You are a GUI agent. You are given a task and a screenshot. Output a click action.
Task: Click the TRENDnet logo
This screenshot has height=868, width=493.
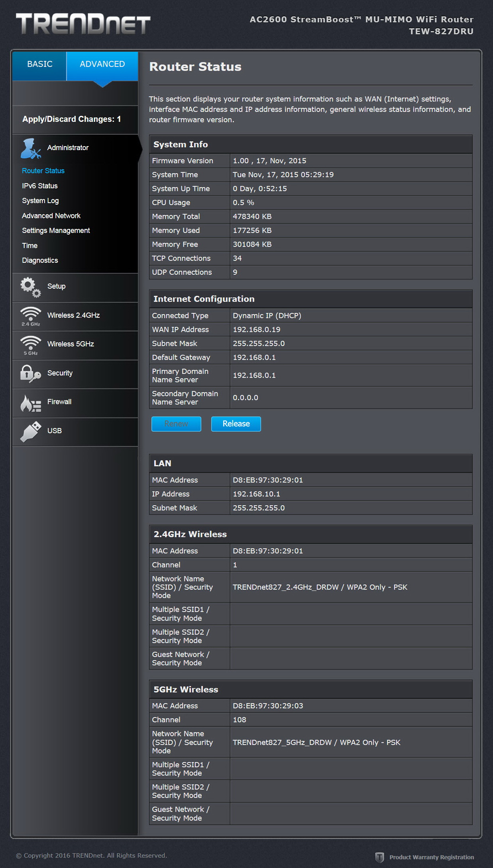[x=83, y=24]
